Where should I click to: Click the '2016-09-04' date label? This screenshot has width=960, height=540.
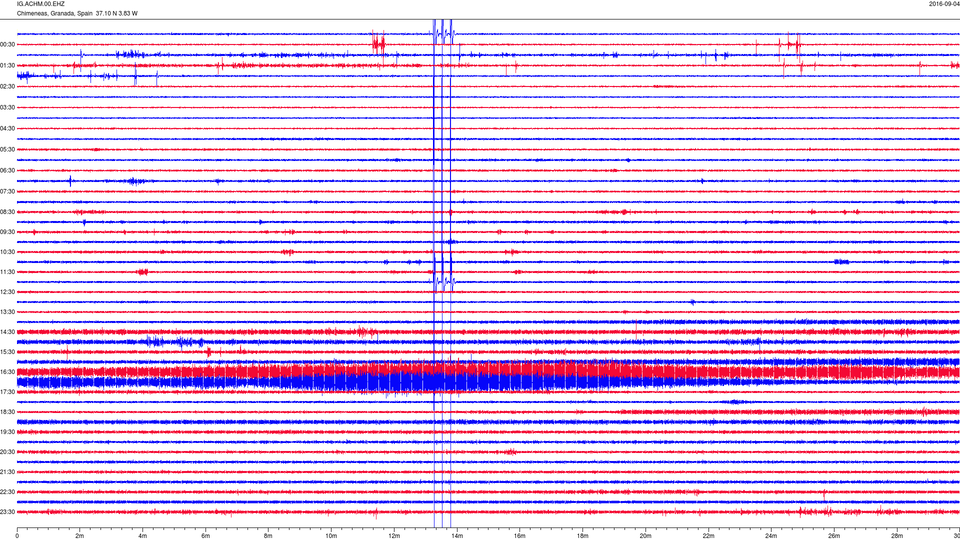944,4
